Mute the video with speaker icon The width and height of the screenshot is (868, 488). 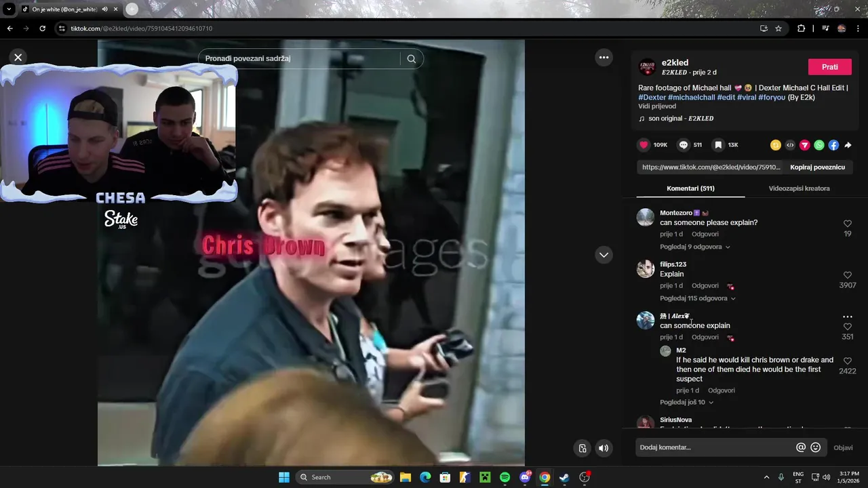point(604,448)
